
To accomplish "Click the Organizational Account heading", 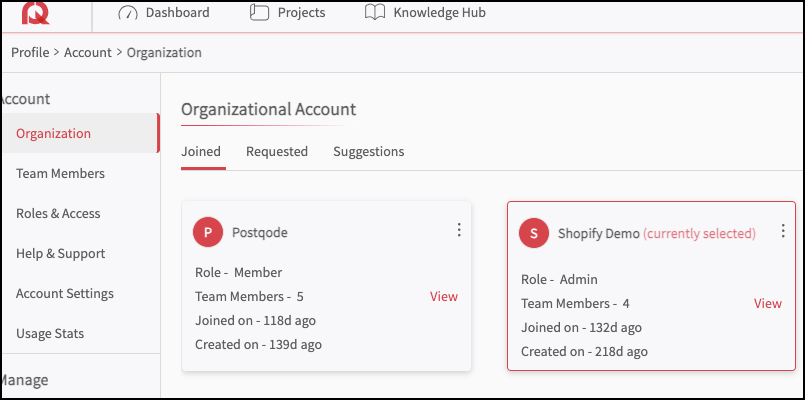I will coord(269,109).
